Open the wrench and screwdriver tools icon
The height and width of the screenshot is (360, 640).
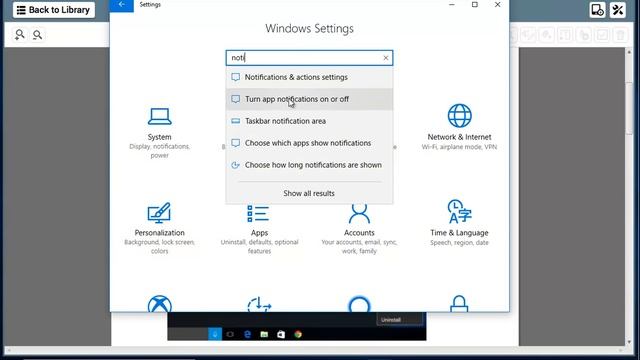pos(618,10)
